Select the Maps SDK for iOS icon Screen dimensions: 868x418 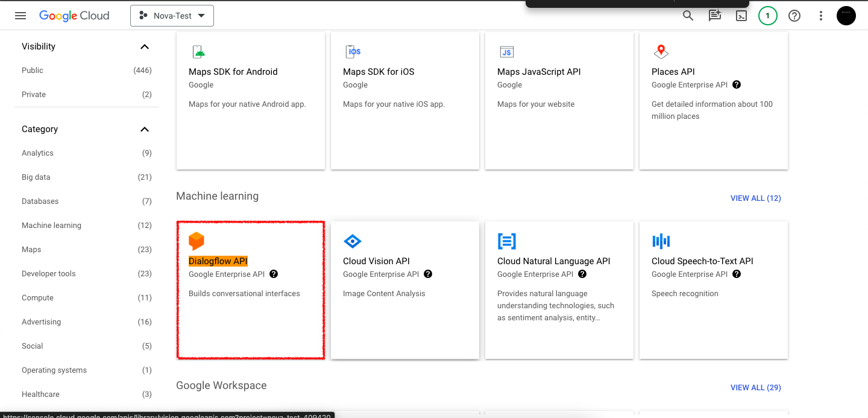352,51
